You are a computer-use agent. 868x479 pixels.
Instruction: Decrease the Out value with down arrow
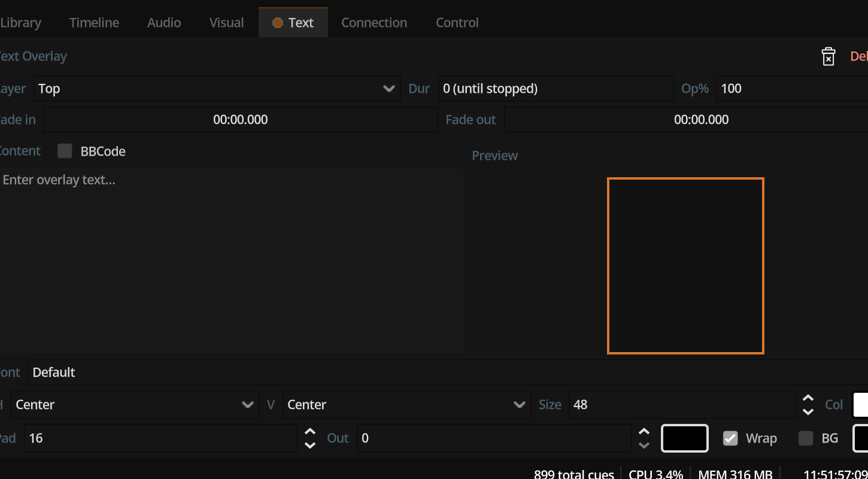pyautogui.click(x=644, y=445)
